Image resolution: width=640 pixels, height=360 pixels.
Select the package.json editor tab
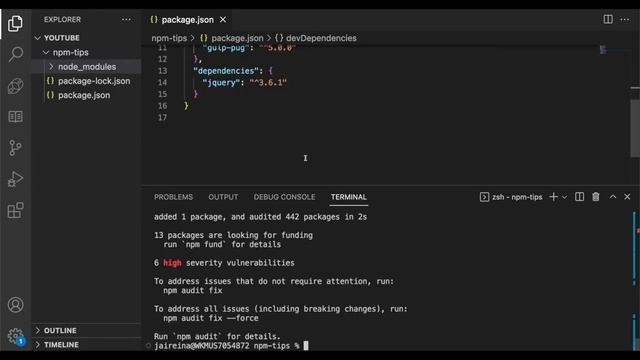(187, 20)
